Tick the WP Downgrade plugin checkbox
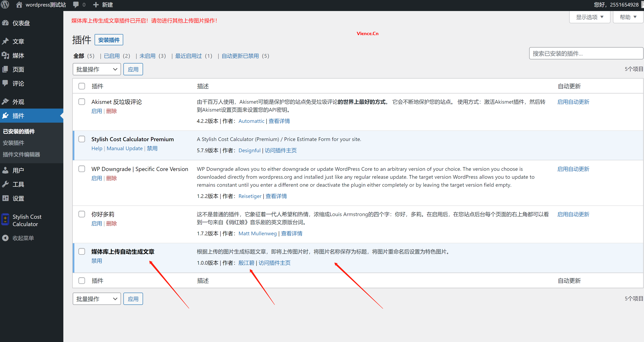 [82, 169]
